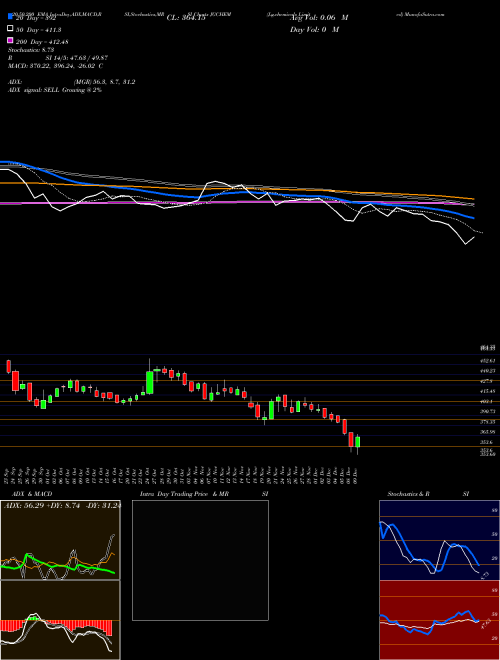500x660 pixels.
Task: Click the 365.98 price axis label
Action: click(489, 432)
